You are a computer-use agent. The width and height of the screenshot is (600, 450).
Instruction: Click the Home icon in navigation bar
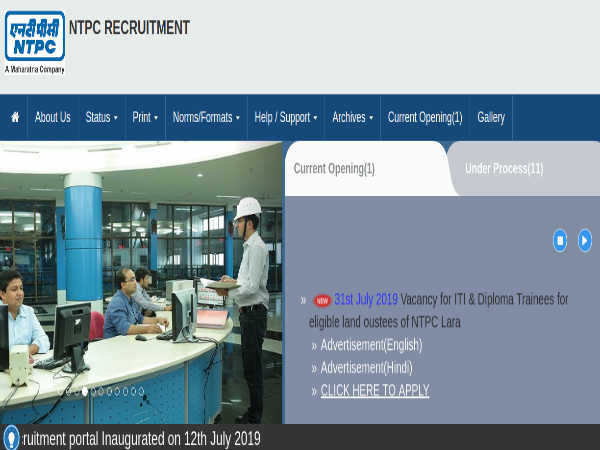point(15,117)
